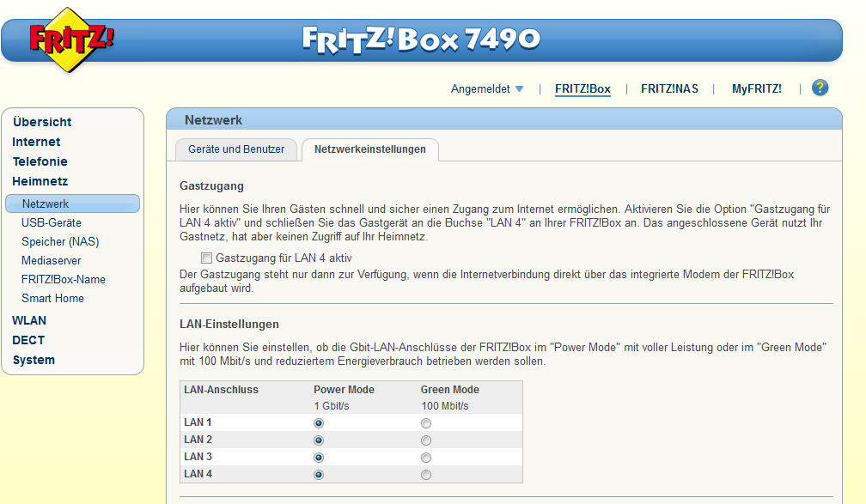This screenshot has width=866, height=504.
Task: Select Netzwerk in the sidebar
Action: (x=72, y=203)
